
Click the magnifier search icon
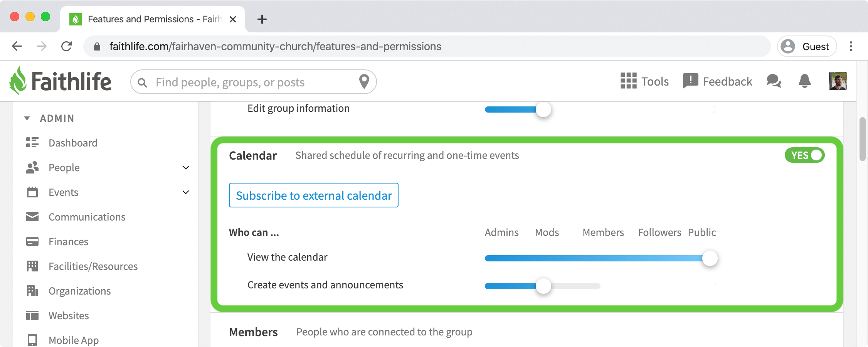[x=142, y=83]
